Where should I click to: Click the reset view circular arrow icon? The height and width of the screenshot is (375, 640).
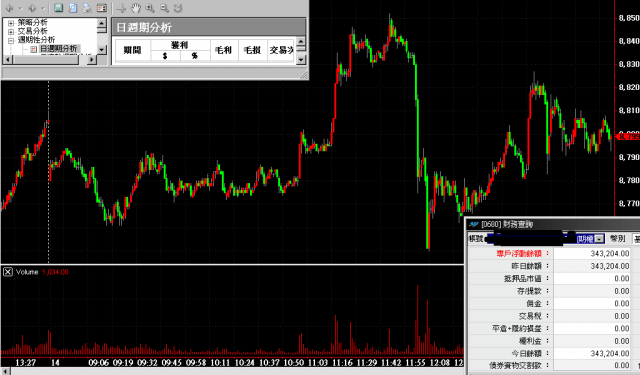coord(178,8)
